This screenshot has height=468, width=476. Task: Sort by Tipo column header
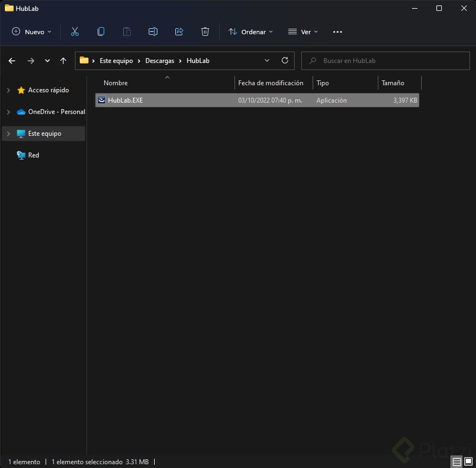point(345,83)
